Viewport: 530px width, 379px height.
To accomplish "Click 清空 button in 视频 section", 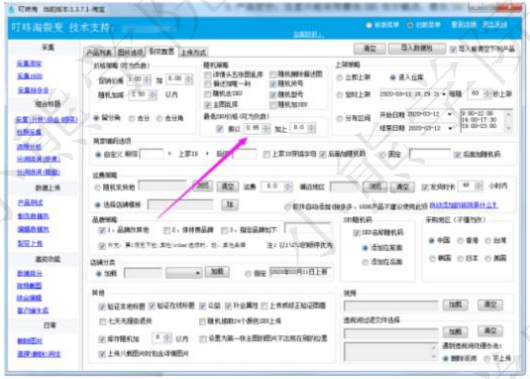I will click(490, 305).
